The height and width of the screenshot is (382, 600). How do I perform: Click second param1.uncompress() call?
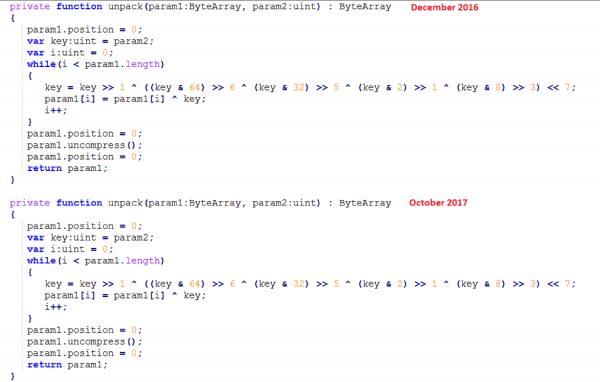click(x=84, y=342)
